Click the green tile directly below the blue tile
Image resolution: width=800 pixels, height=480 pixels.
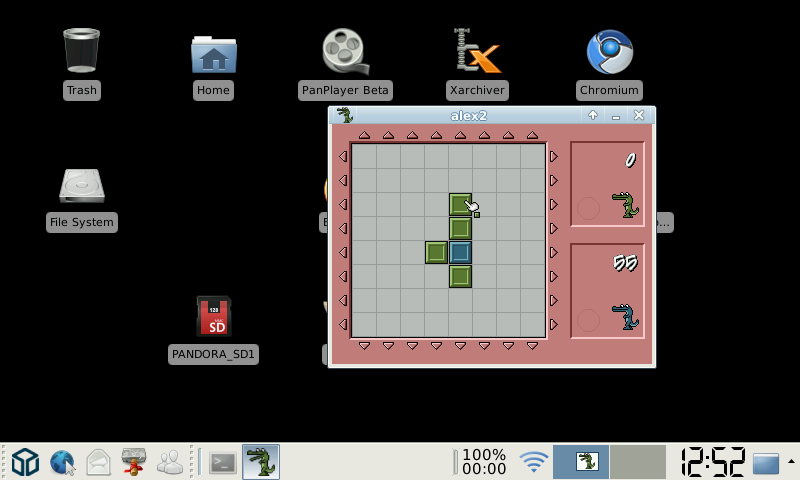pos(460,276)
